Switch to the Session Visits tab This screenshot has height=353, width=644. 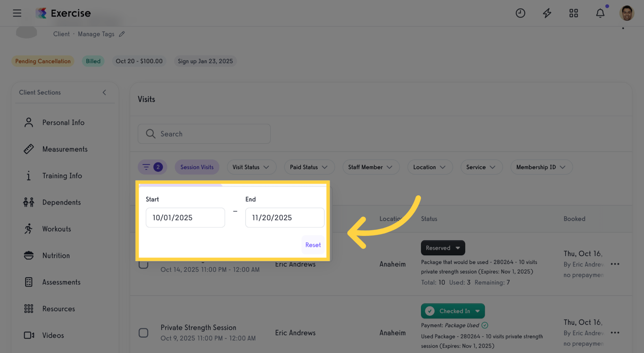tap(197, 167)
